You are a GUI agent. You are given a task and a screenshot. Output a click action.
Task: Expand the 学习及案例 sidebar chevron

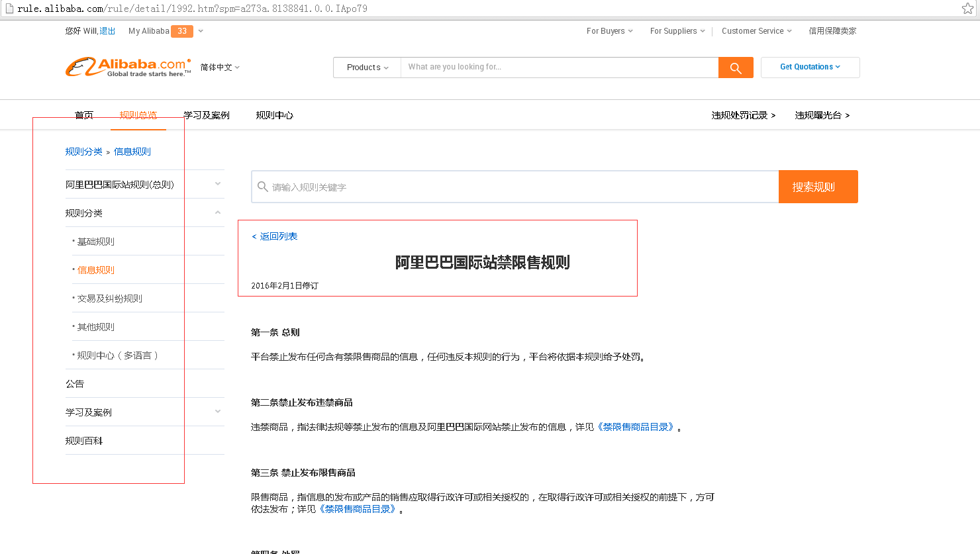[218, 412]
